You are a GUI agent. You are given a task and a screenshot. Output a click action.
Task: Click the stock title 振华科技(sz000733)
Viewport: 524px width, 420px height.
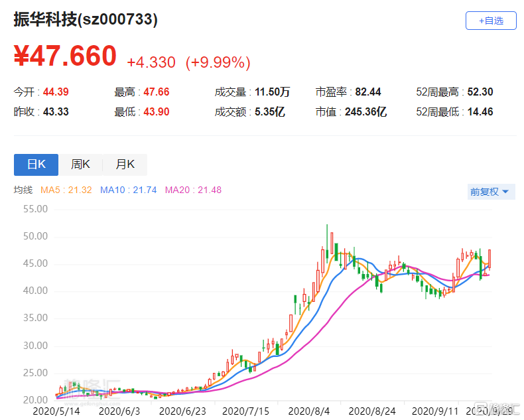pos(86,19)
